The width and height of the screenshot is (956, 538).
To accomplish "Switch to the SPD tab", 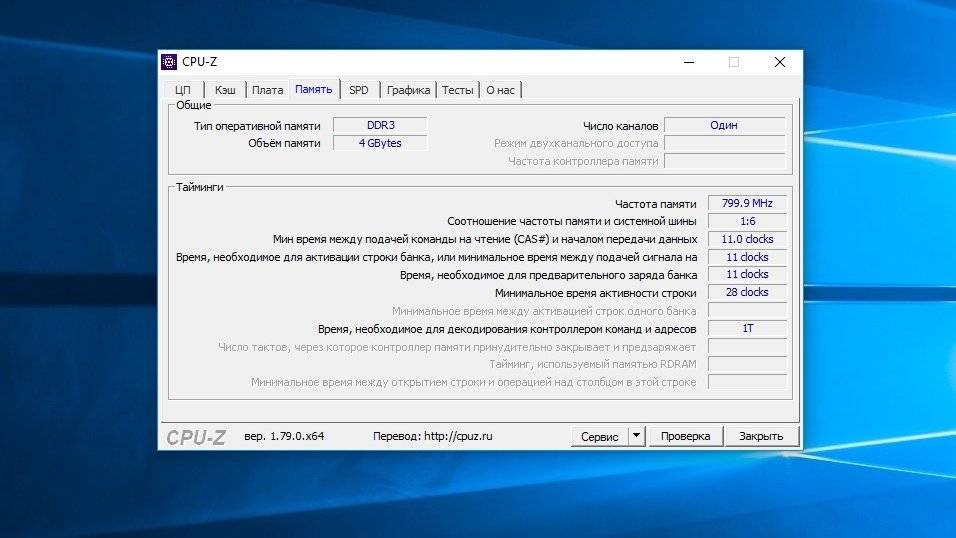I will pyautogui.click(x=358, y=90).
